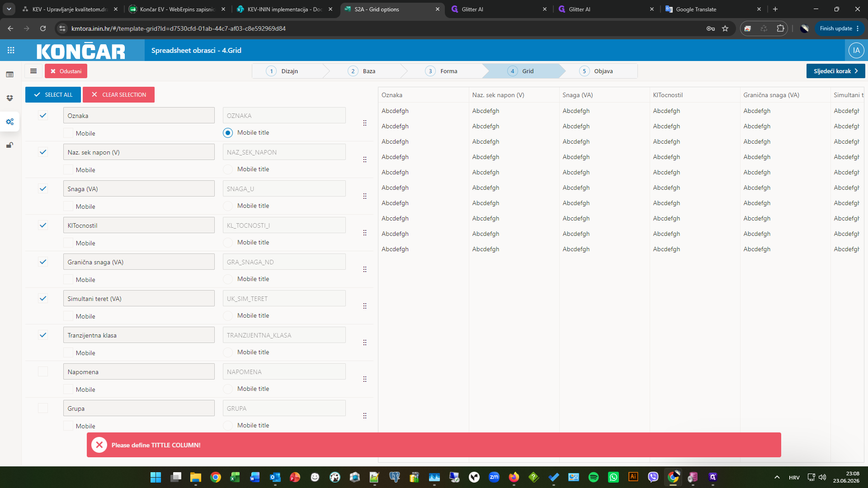Click the NAZ_SEK_NAPON field name box
This screenshot has height=488, width=868.
click(284, 152)
